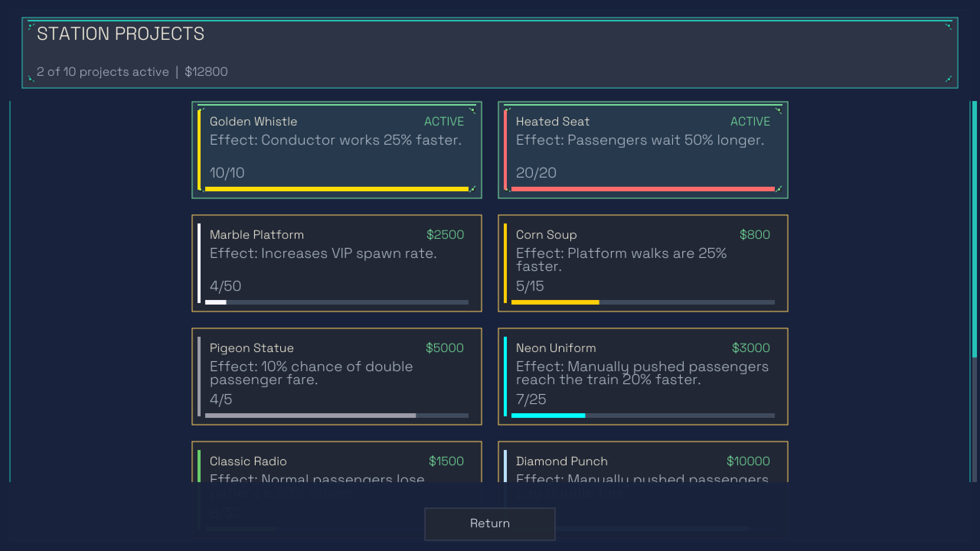Click the $10000 price on Diamond Punch

748,461
